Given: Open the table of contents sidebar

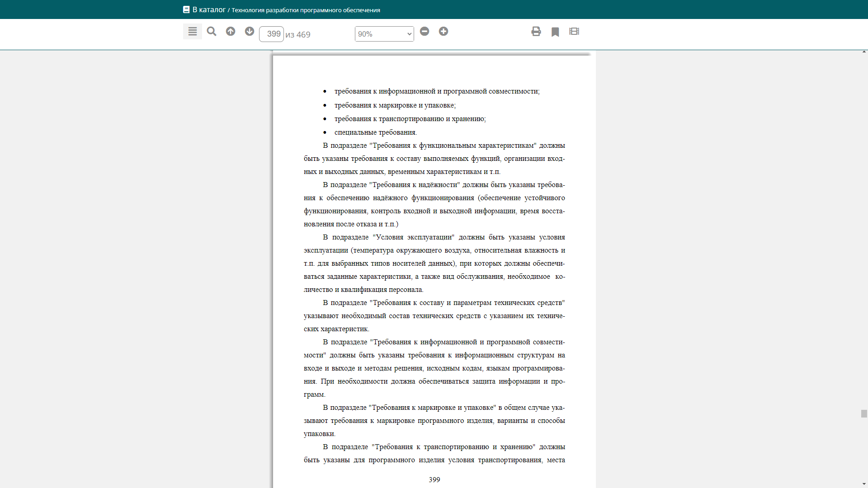Looking at the screenshot, I should click(192, 32).
